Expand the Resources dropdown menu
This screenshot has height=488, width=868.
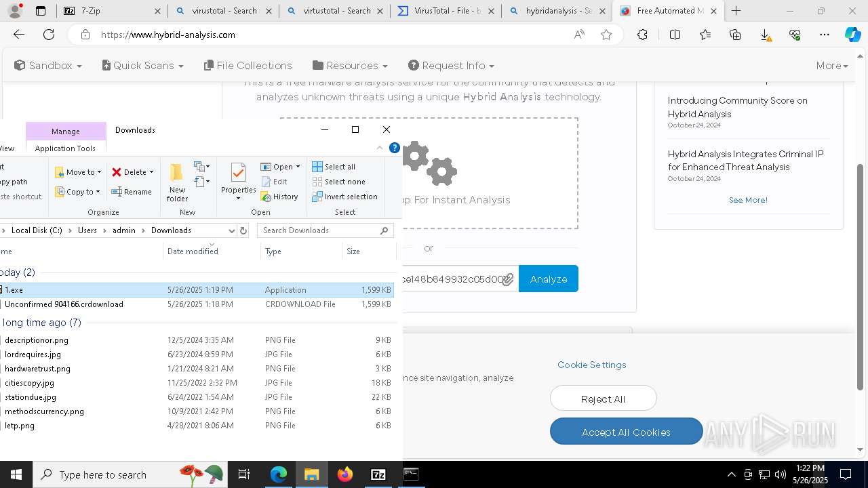pos(350,65)
